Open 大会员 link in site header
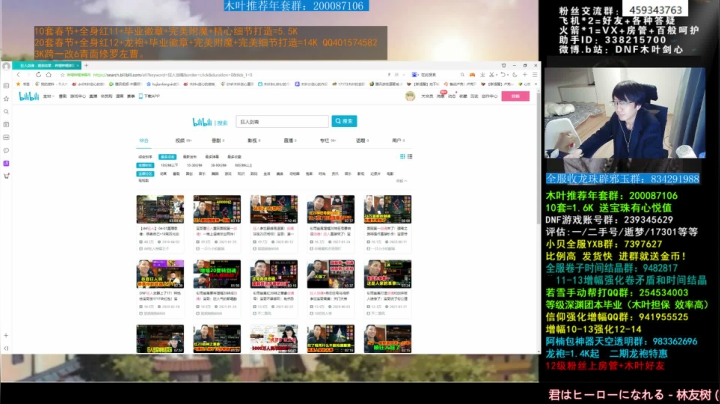The width and height of the screenshot is (720, 404). click(427, 96)
